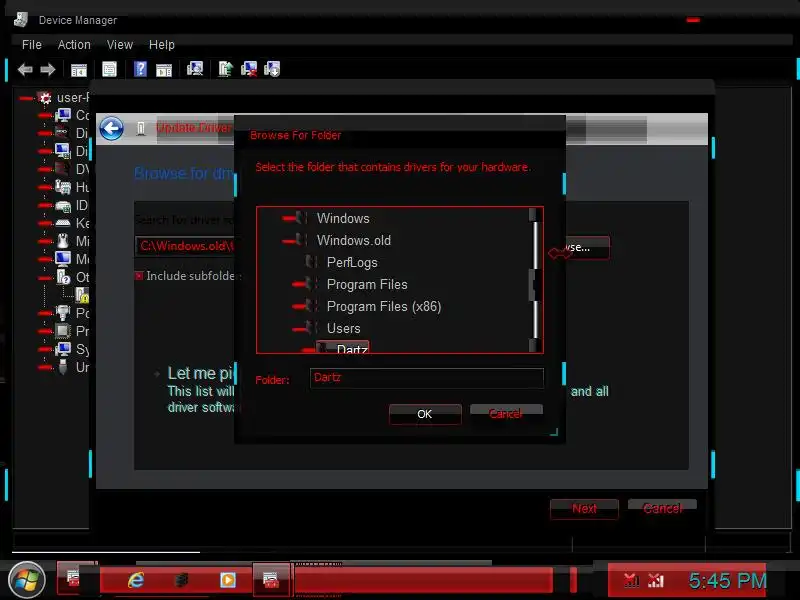Open the Start menu orb
800x600 pixels.
point(27,580)
